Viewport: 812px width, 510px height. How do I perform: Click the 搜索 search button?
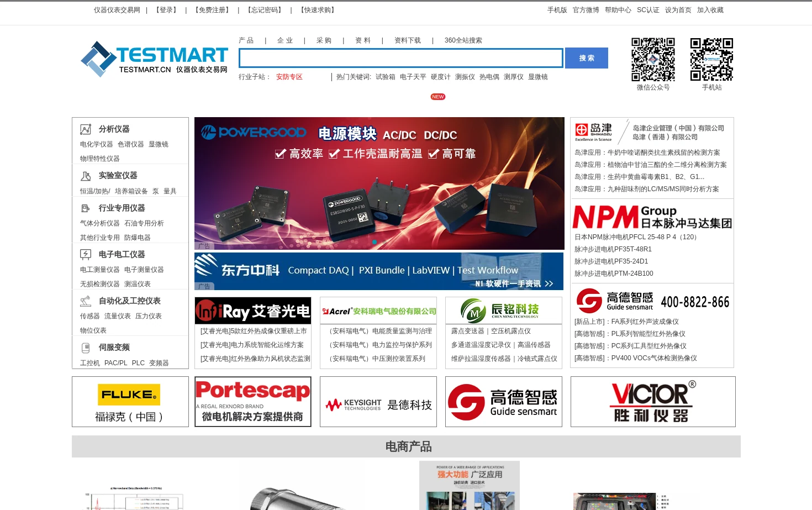[x=587, y=58]
